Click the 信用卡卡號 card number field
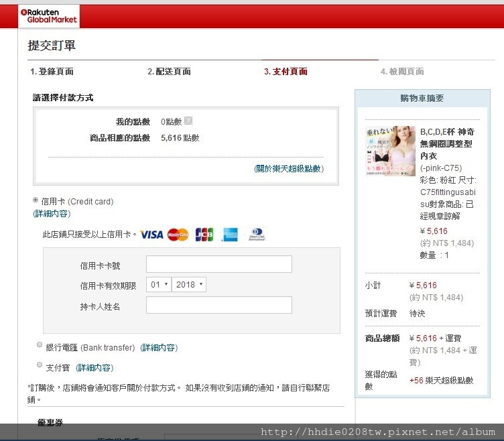Screen dimensions: 504x441 (218, 265)
